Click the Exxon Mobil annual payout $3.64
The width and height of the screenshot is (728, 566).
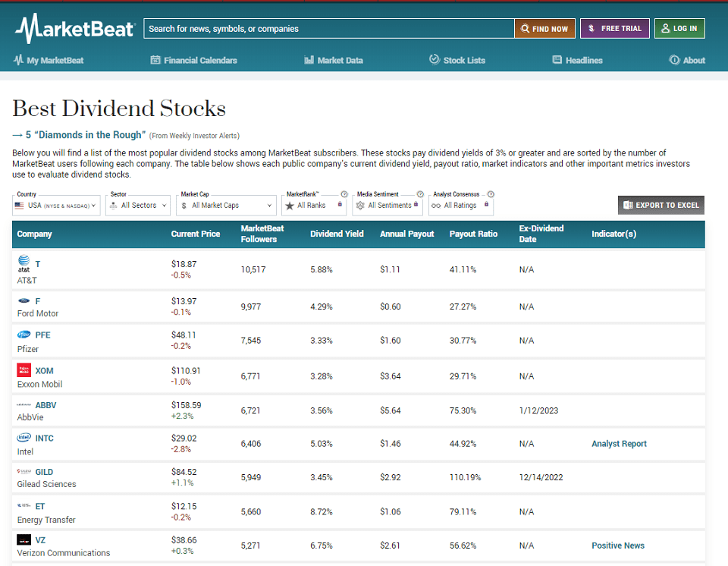[390, 376]
